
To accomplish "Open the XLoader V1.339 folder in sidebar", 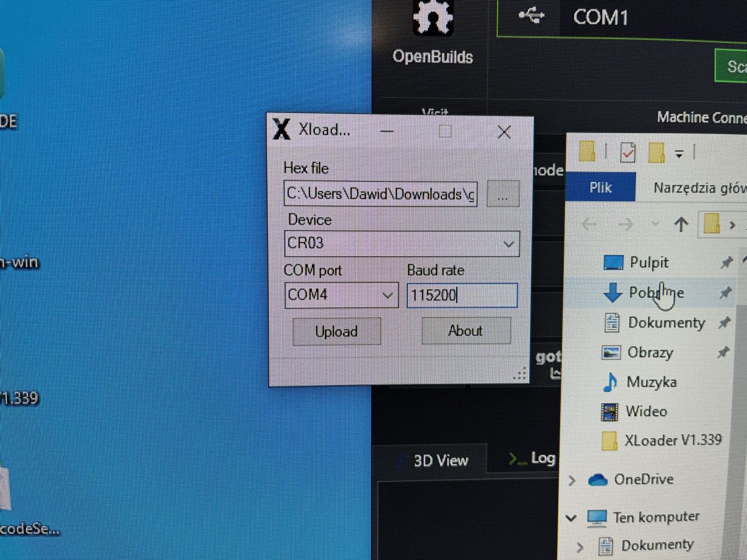I will [673, 441].
